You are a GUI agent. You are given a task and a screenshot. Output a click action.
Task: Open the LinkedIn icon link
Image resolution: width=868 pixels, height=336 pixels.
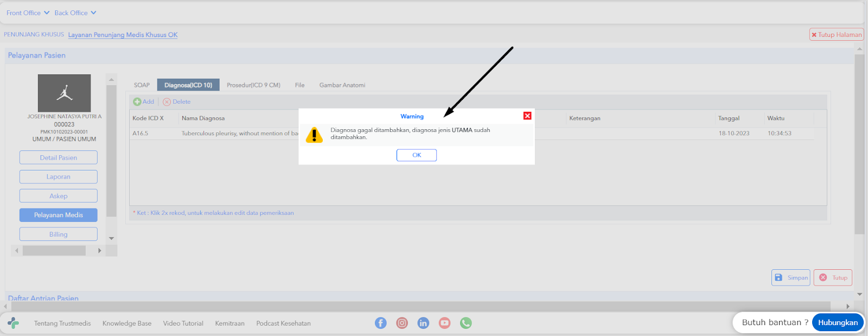423,323
